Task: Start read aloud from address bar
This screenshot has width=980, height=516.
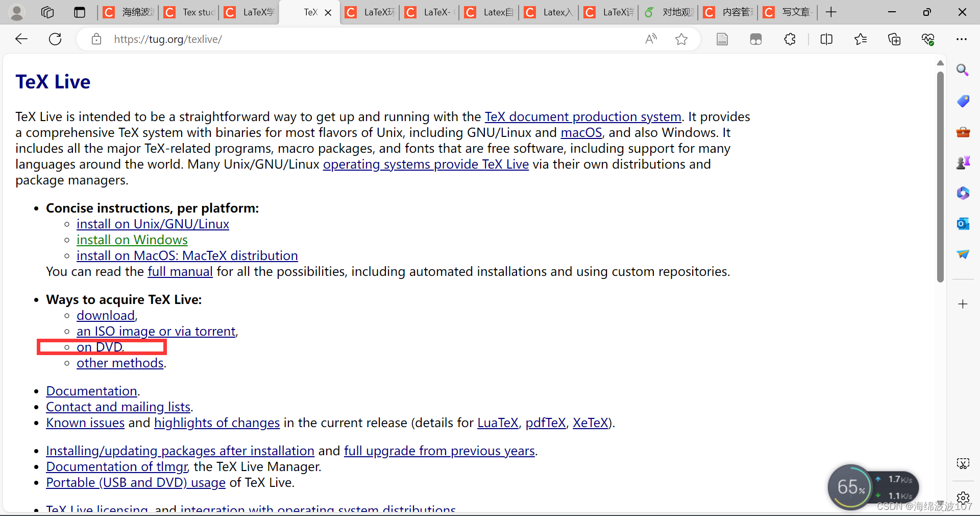Action: tap(651, 39)
